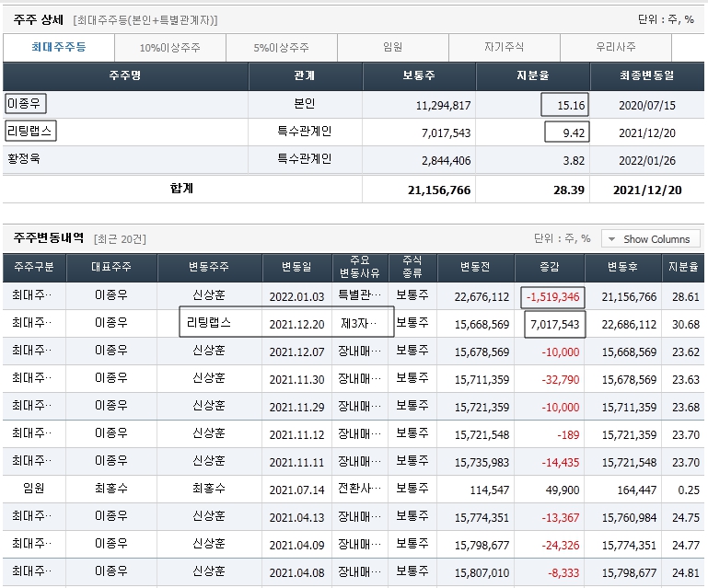Switch to the 5%이상주주 tab

coord(282,48)
